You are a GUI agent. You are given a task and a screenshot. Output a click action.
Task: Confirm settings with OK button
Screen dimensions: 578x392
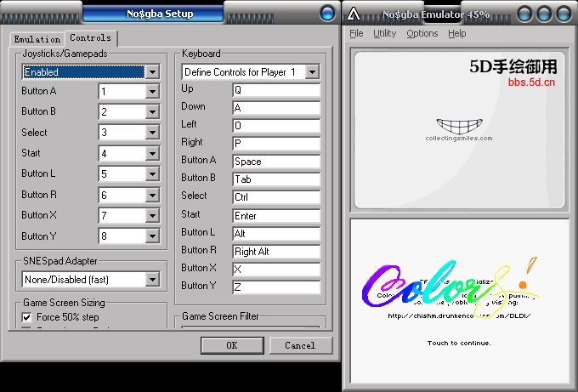point(232,345)
